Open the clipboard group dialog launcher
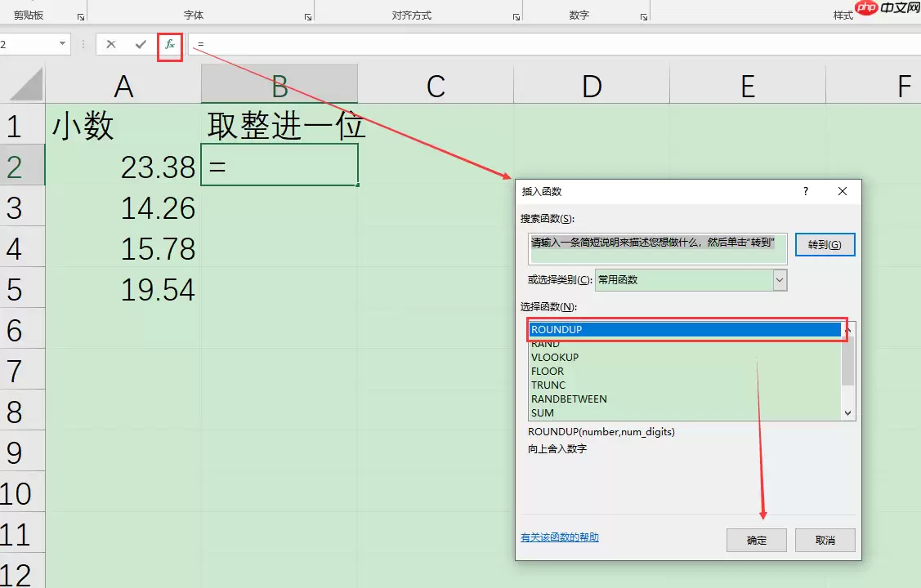The height and width of the screenshot is (588, 921). [x=80, y=17]
